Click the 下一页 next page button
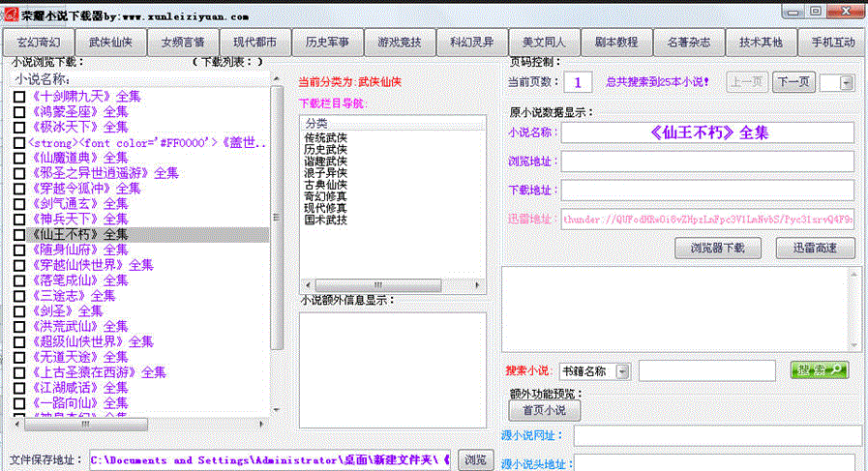 coord(793,83)
